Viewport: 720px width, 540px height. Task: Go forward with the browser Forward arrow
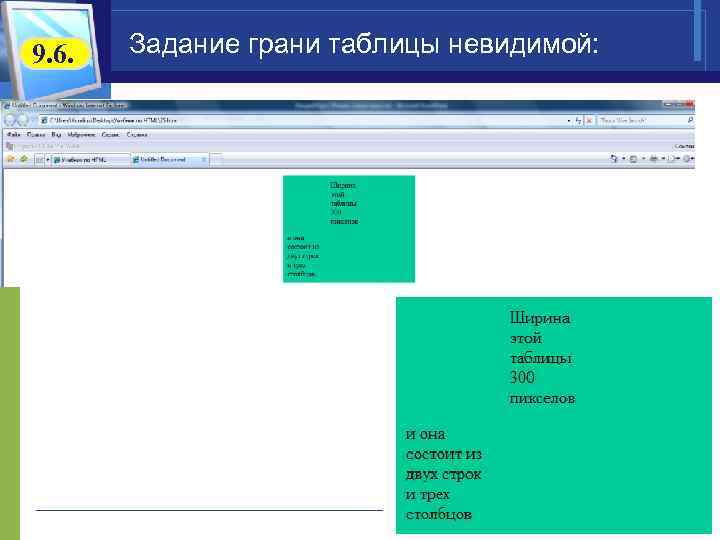pos(22,120)
